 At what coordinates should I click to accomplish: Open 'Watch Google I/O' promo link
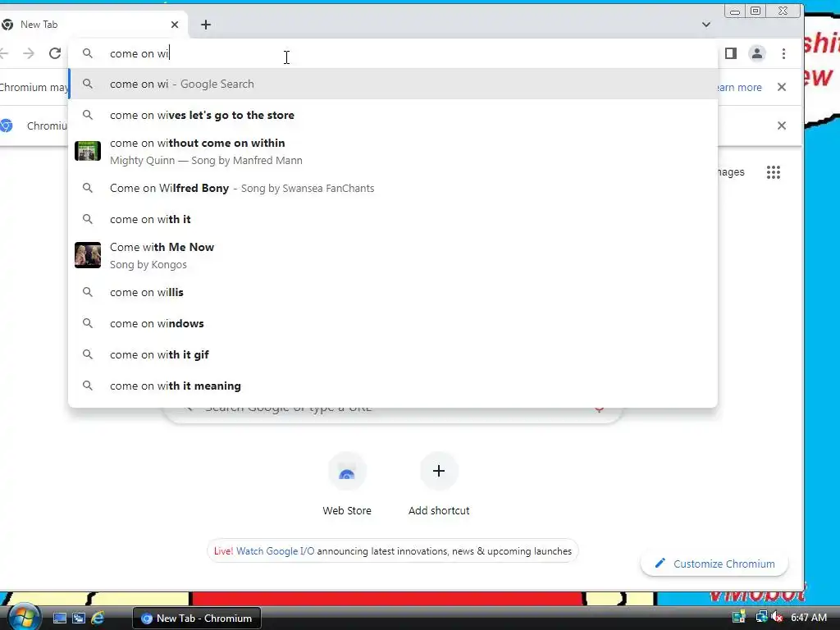tap(276, 551)
